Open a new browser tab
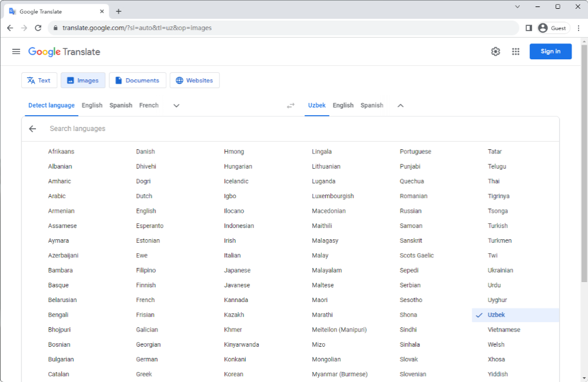Screen dimensions: 588x382 click(119, 11)
